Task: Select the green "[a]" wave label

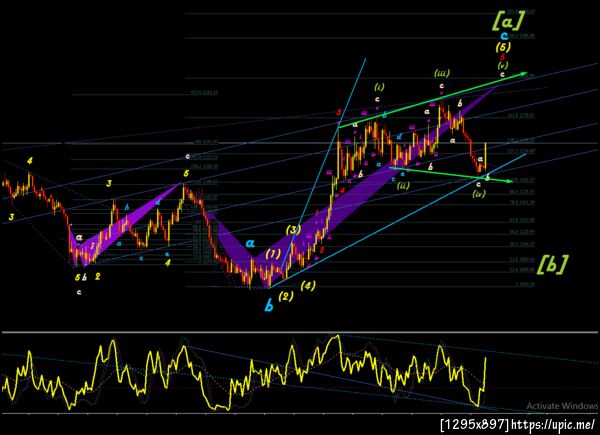Action: [507, 21]
